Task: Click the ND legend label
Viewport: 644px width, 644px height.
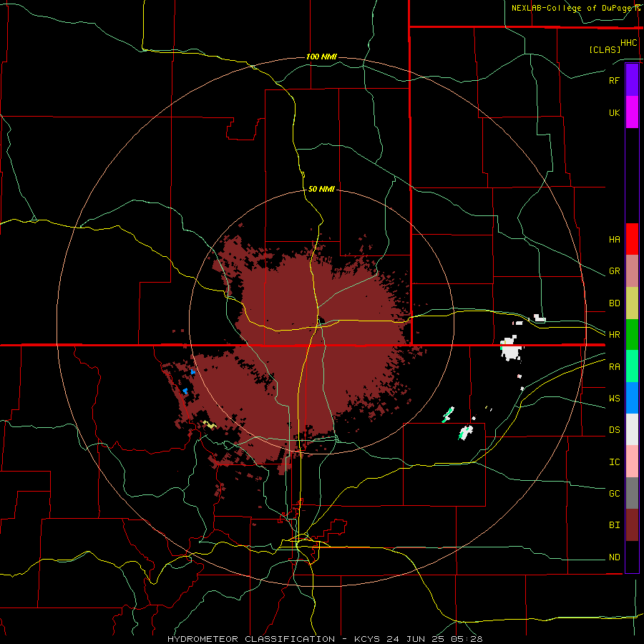Action: (614, 557)
